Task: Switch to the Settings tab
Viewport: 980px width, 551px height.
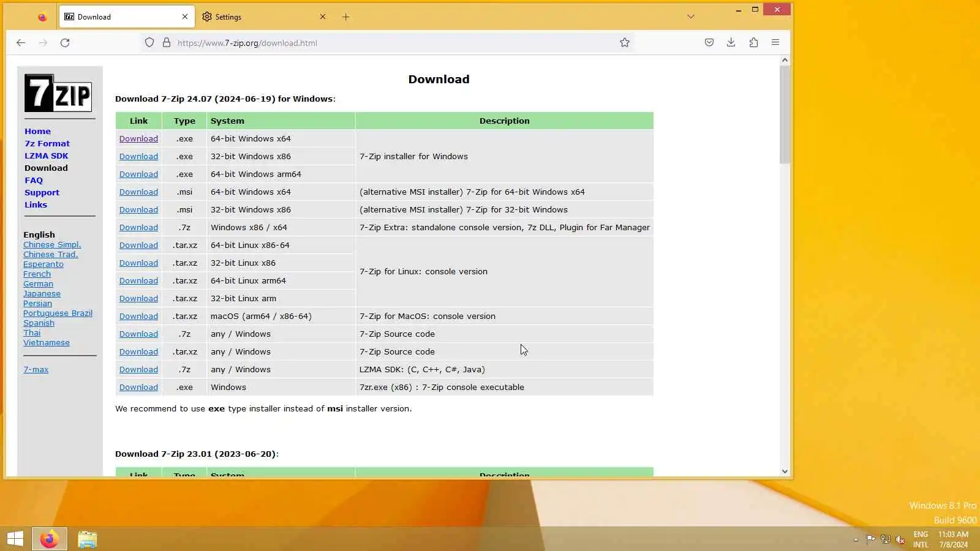Action: (x=265, y=17)
